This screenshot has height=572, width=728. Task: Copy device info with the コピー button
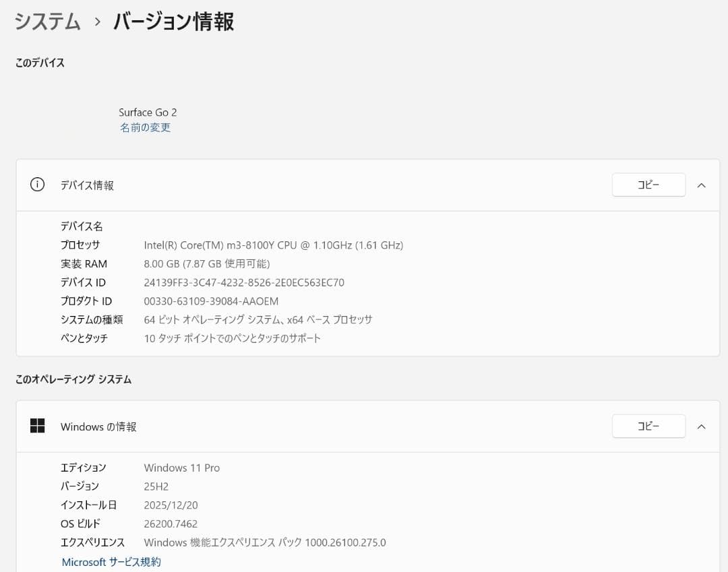coord(648,185)
